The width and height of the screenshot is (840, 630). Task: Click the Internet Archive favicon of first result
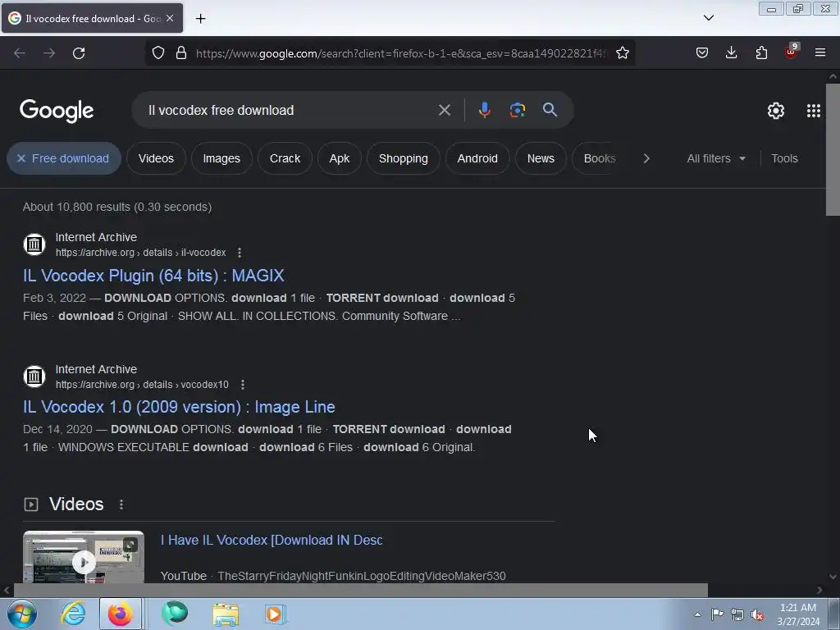(x=34, y=244)
